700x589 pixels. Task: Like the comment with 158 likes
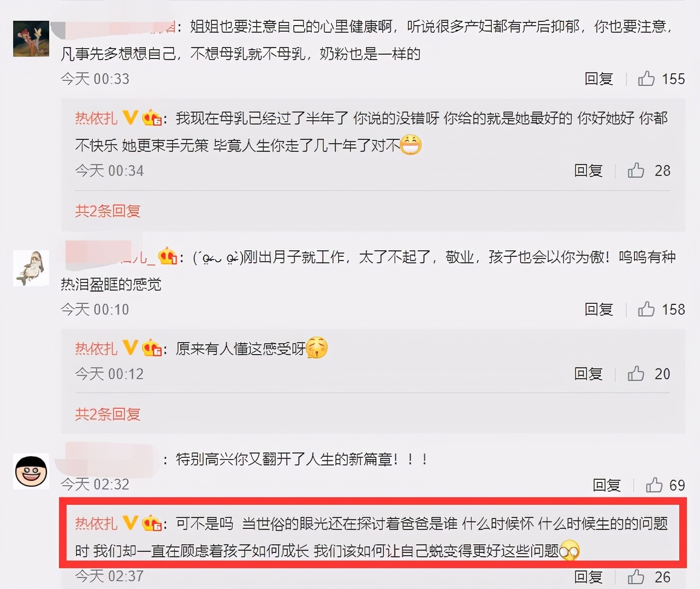[x=646, y=309]
